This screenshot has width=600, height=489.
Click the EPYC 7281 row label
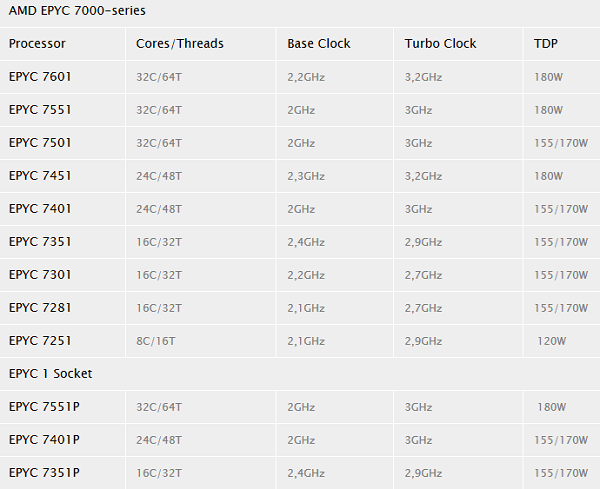point(40,308)
